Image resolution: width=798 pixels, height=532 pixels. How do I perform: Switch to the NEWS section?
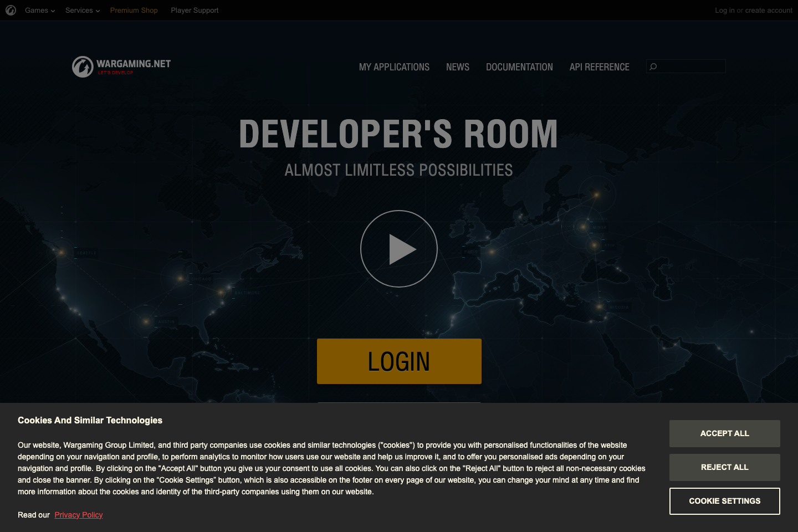[x=457, y=66]
